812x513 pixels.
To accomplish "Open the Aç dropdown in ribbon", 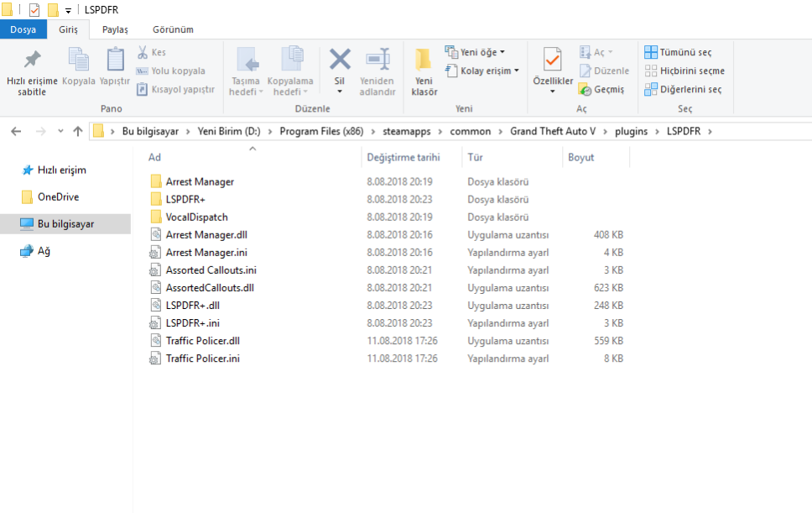I will pyautogui.click(x=611, y=52).
